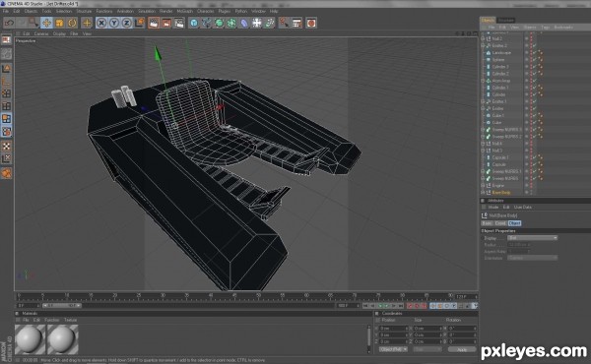Expand the Null.2 object

point(483,38)
